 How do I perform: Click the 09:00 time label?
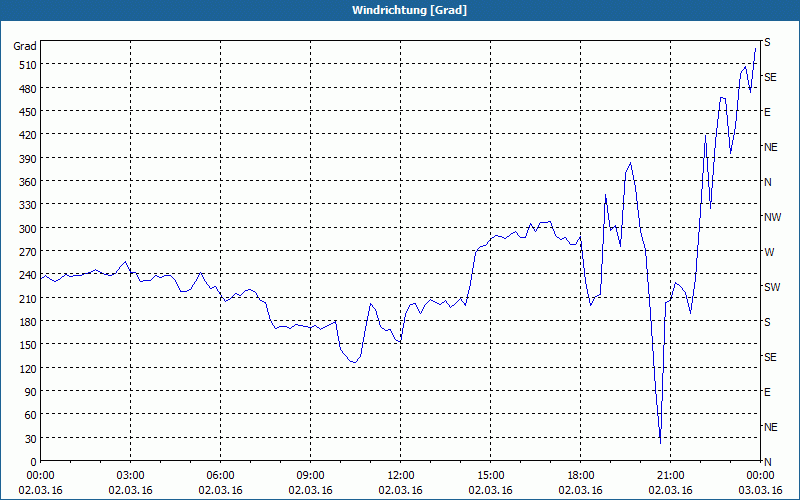(x=310, y=476)
